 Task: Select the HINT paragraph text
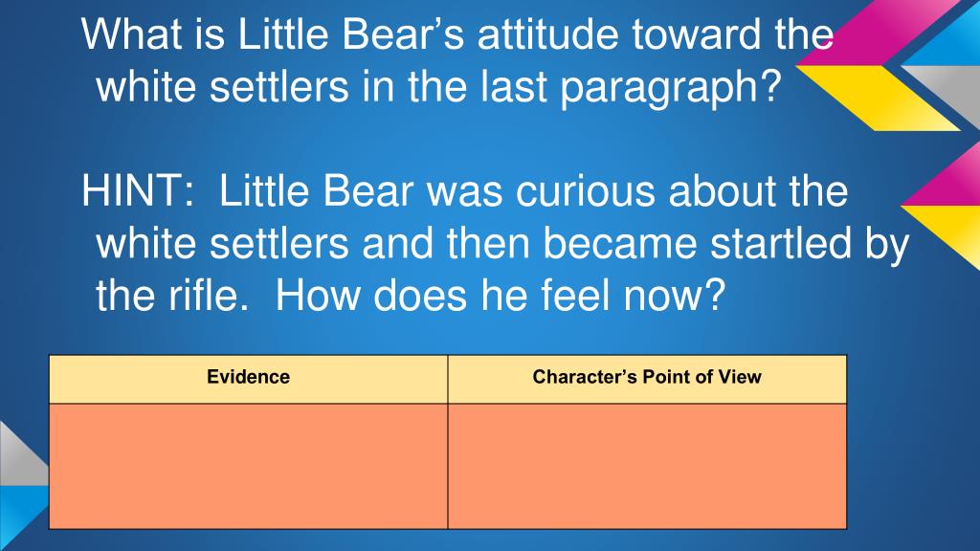click(495, 243)
